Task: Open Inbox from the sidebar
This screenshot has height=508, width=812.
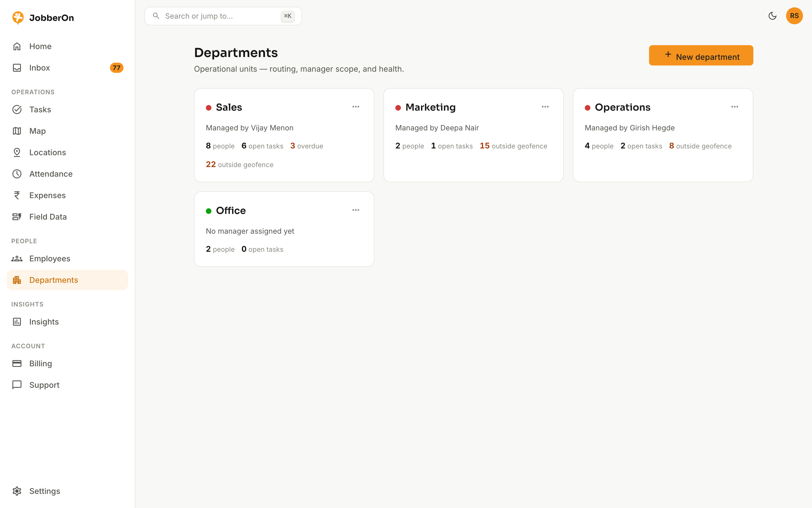Action: pyautogui.click(x=67, y=68)
